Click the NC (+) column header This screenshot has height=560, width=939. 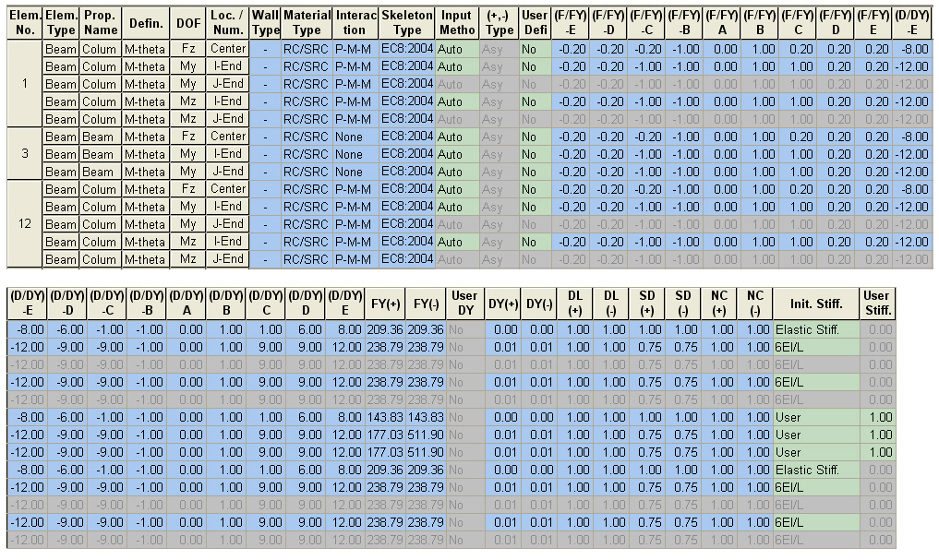(718, 304)
